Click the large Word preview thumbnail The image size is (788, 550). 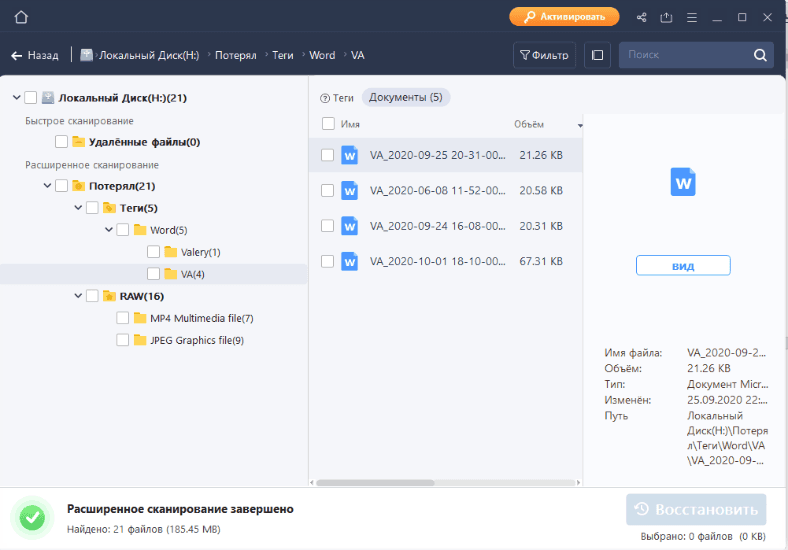(x=684, y=182)
